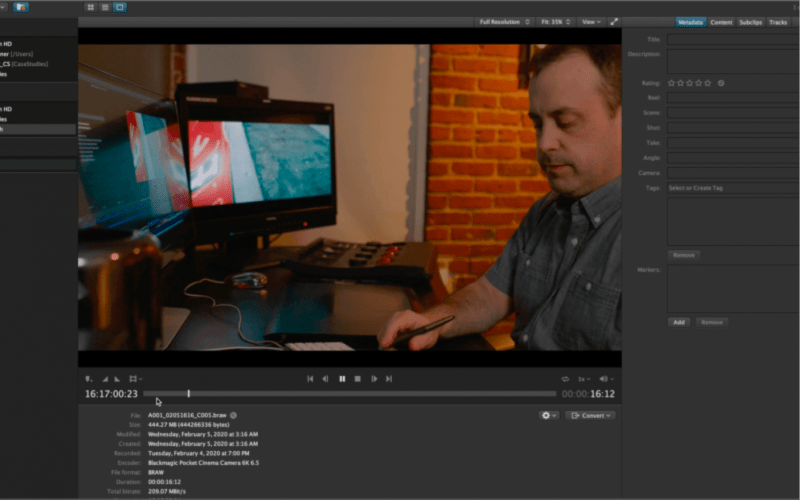This screenshot has height=500, width=800.
Task: Jump to the clip end
Action: [389, 379]
